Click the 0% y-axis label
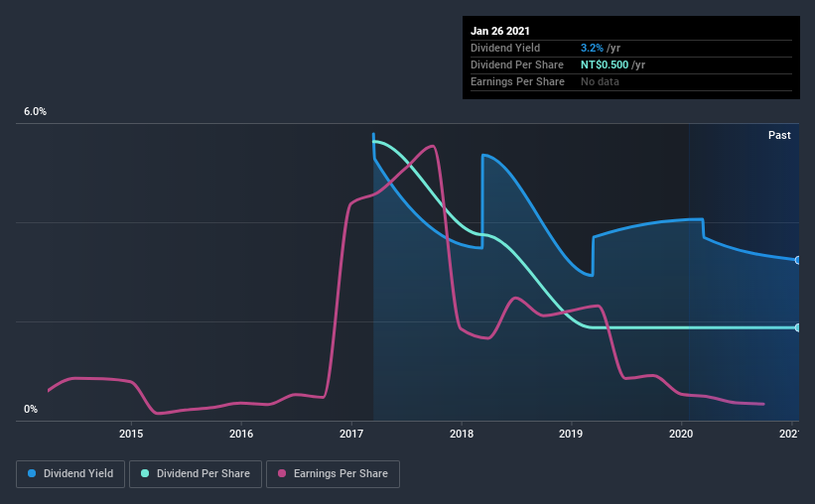The image size is (815, 504). (31, 410)
